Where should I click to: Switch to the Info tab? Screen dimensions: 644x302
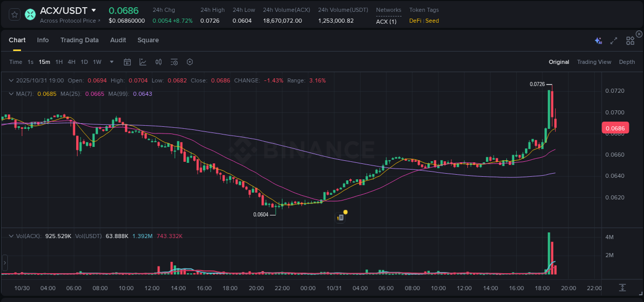pyautogui.click(x=43, y=40)
